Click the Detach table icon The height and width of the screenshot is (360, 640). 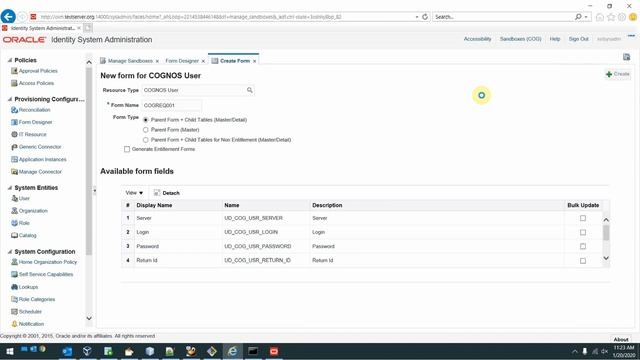tap(157, 193)
